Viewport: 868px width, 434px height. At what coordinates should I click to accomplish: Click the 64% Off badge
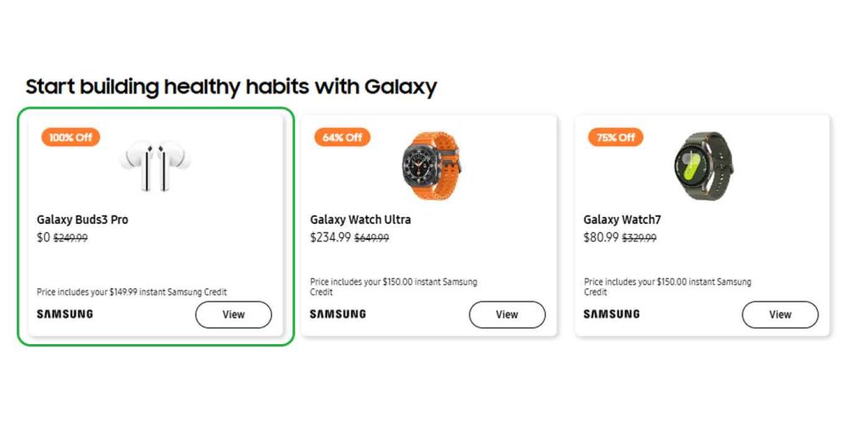[342, 137]
